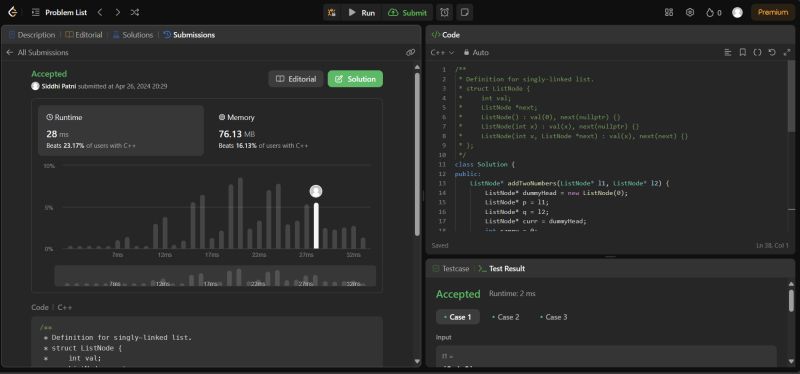Open the layout grid icon
This screenshot has width=800, height=374.
(669, 12)
